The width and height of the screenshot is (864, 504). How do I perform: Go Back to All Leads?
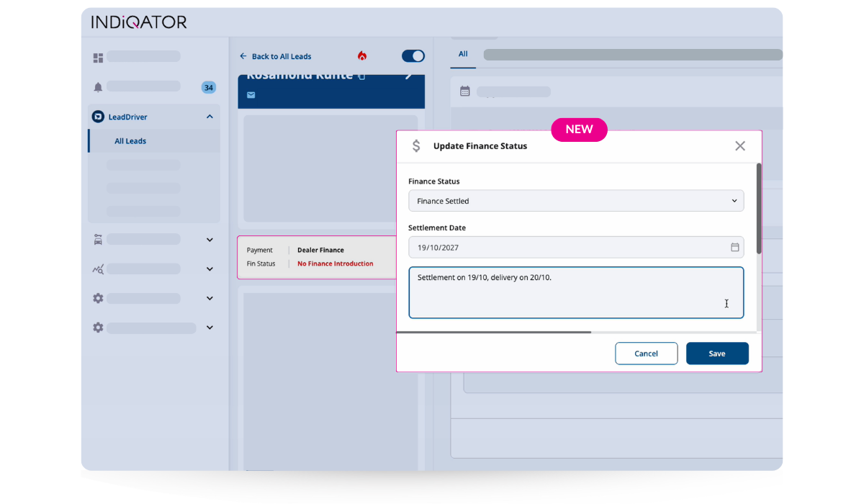coord(276,56)
